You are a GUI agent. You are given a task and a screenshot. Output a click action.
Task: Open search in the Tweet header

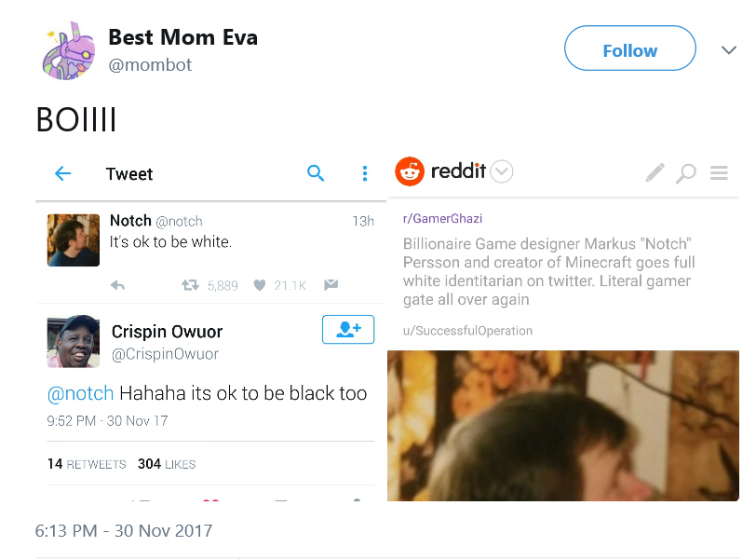(316, 172)
